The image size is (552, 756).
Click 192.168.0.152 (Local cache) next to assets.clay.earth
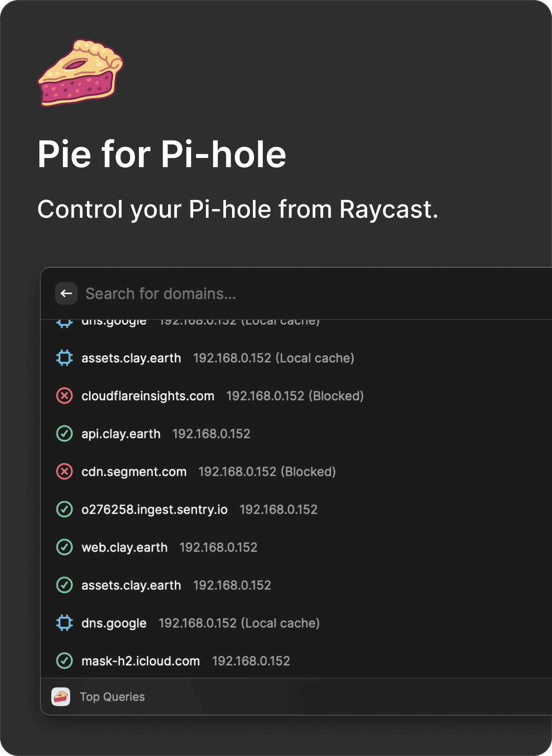pos(274,358)
